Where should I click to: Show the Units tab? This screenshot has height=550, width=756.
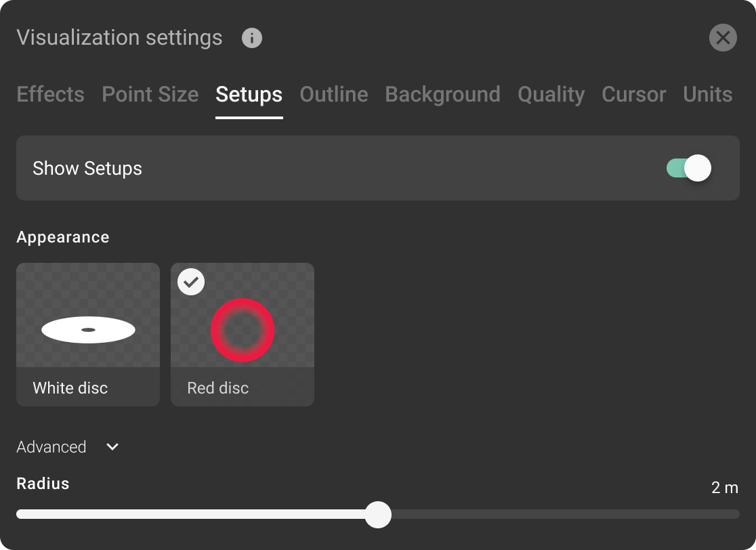[x=707, y=94]
